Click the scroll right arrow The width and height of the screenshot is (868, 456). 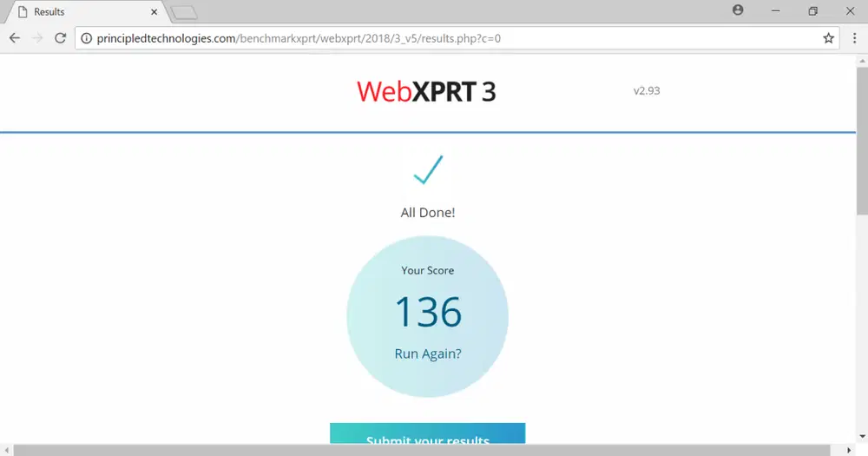849,450
